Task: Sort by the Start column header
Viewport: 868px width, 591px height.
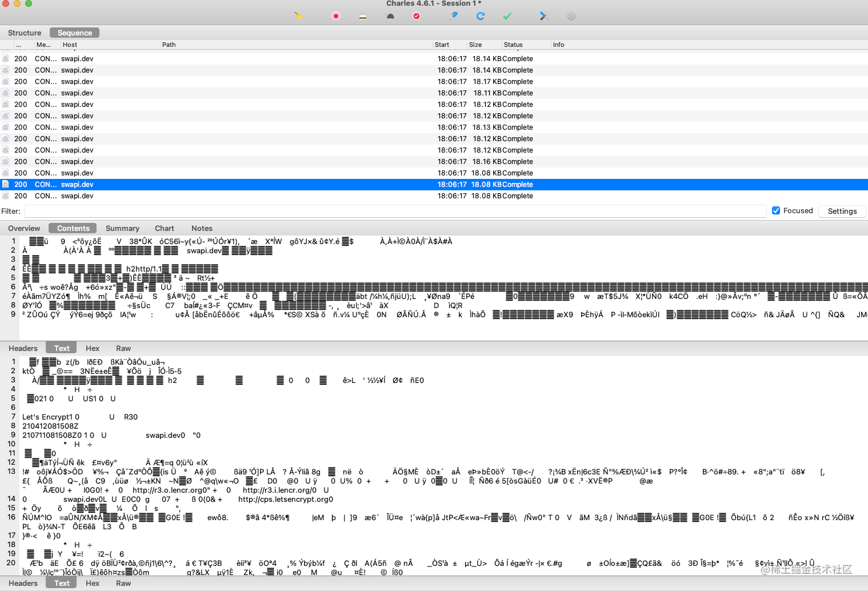Action: (449, 45)
